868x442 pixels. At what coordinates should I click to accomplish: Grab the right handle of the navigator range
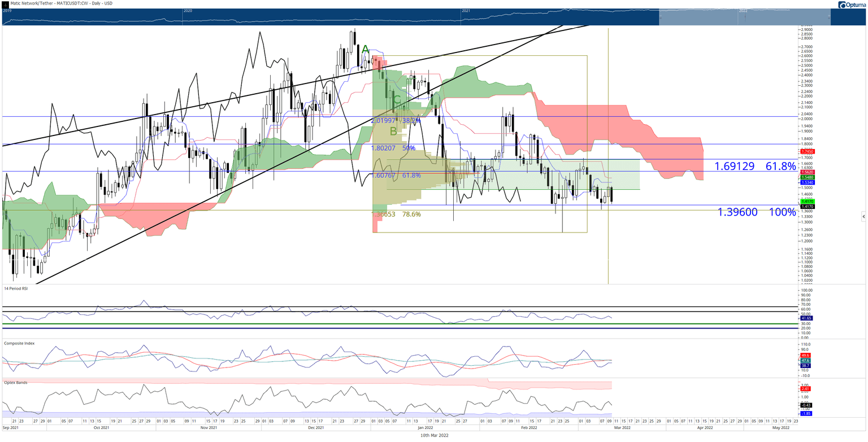(830, 17)
